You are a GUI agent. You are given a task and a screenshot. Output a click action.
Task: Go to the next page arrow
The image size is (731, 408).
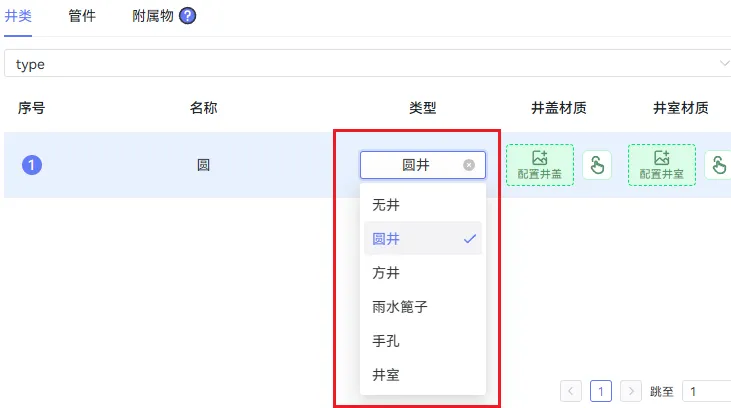click(631, 391)
